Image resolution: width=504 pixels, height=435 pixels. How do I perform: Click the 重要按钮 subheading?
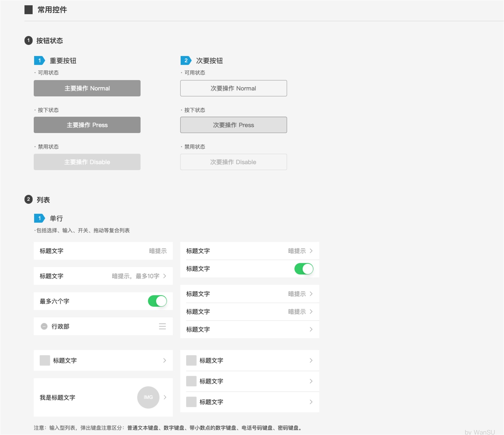click(63, 61)
